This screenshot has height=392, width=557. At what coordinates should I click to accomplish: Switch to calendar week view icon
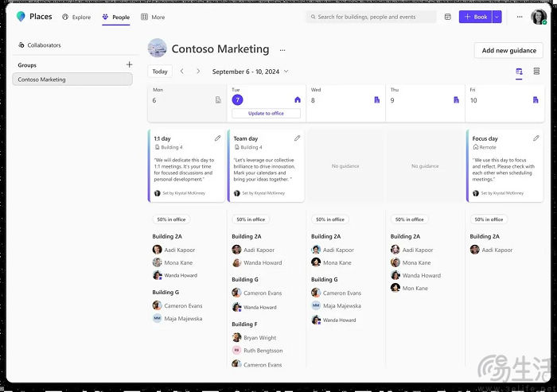point(519,72)
